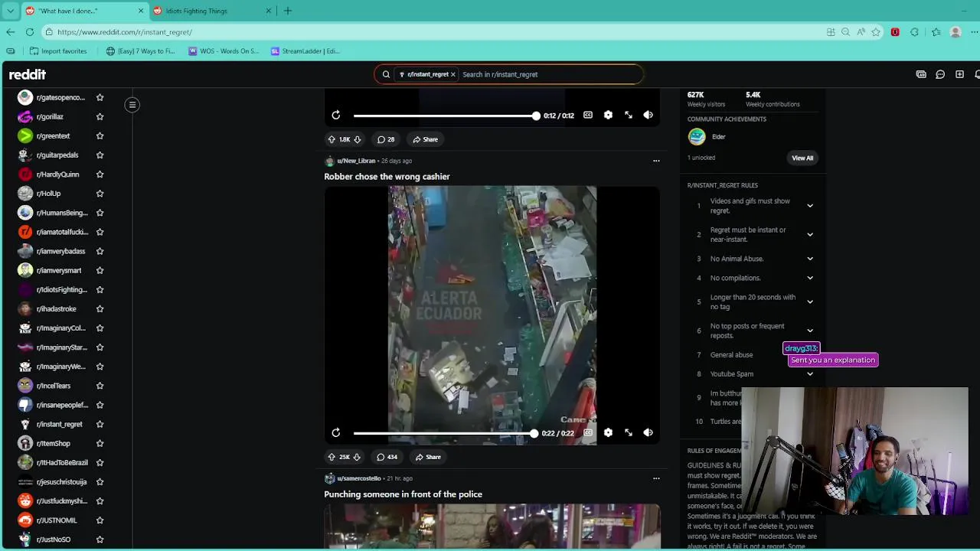
Task: Expand rule 2 Regret must be instant
Action: [810, 234]
